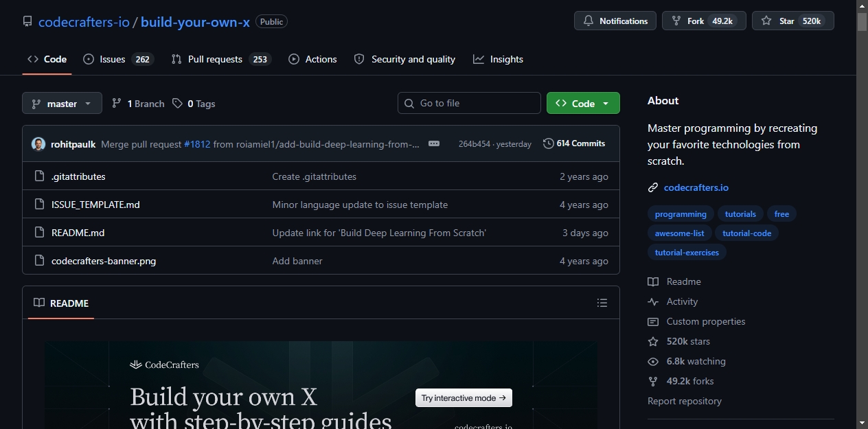This screenshot has width=868, height=429.
Task: Go to the Actions tab
Action: [312, 59]
